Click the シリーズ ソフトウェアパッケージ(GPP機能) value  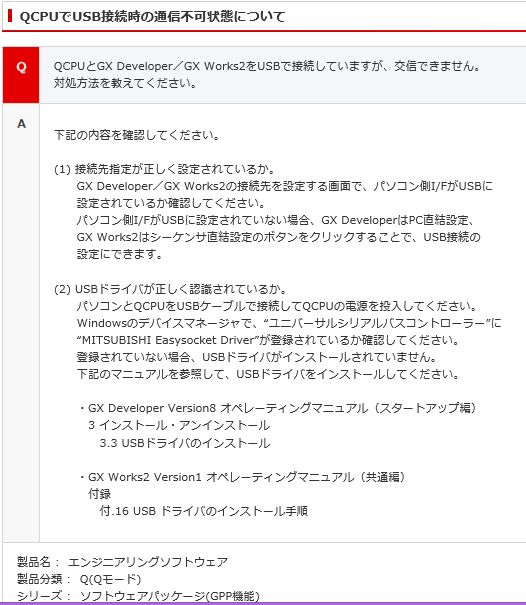coord(169,596)
